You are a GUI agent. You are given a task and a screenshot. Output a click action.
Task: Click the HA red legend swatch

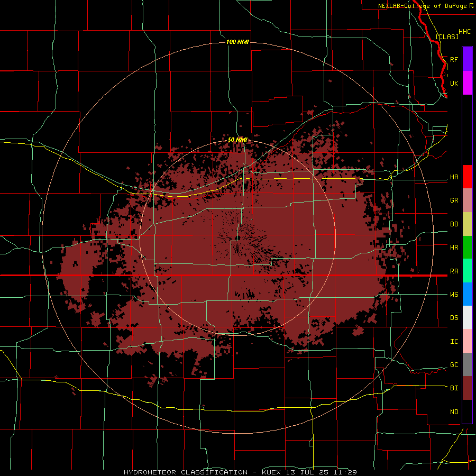tap(467, 177)
